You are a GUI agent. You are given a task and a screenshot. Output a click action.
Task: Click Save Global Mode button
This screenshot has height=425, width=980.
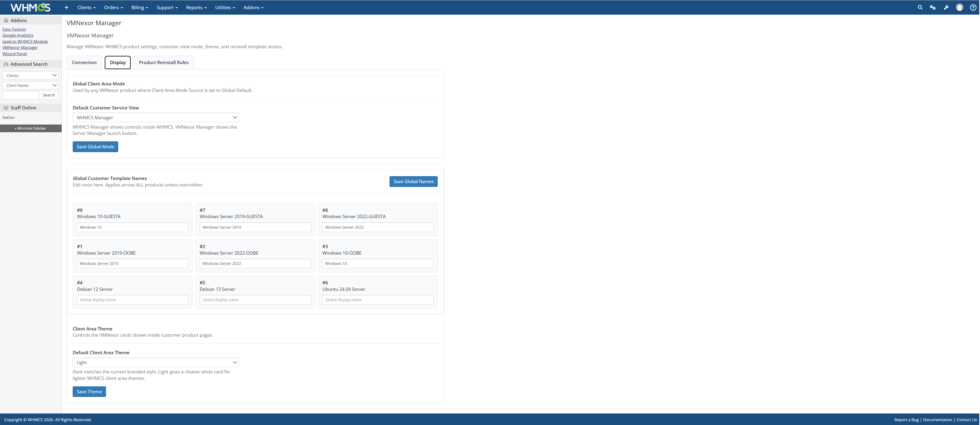pyautogui.click(x=95, y=147)
